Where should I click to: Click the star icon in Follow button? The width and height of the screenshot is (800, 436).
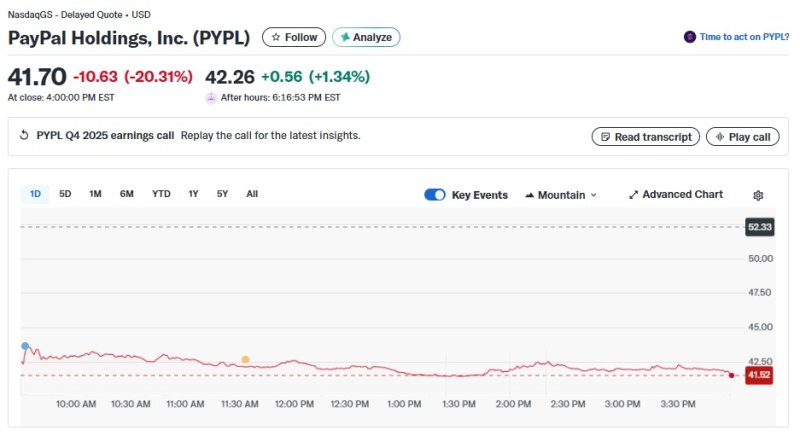276,37
